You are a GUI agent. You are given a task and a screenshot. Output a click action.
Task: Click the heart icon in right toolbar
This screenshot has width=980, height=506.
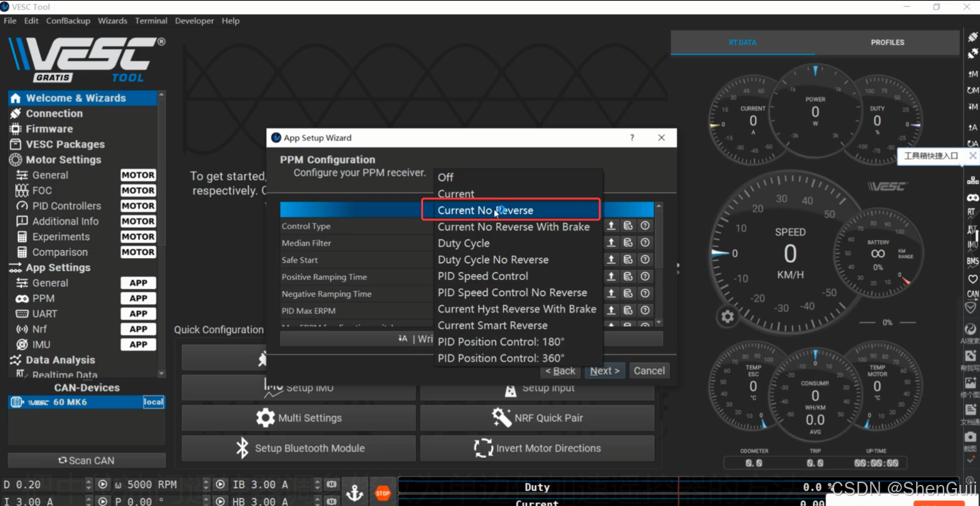click(x=972, y=279)
